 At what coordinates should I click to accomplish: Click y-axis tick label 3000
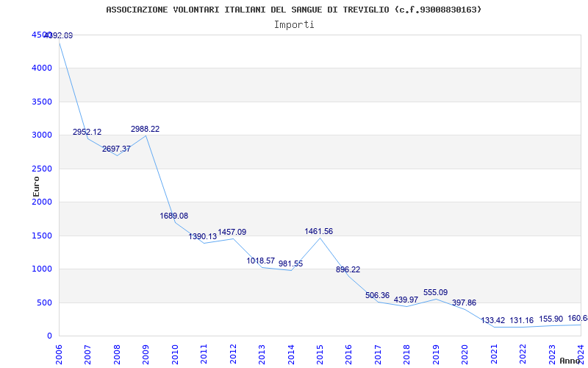pyautogui.click(x=42, y=135)
